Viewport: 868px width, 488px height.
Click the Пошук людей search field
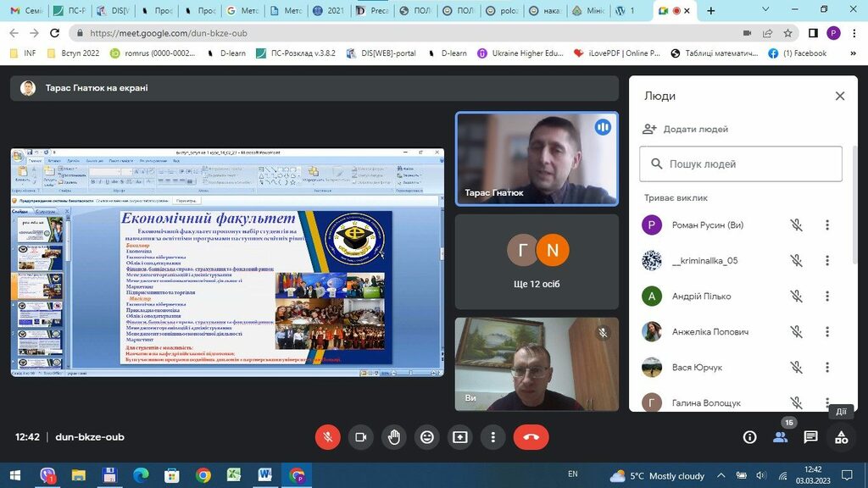(x=741, y=164)
